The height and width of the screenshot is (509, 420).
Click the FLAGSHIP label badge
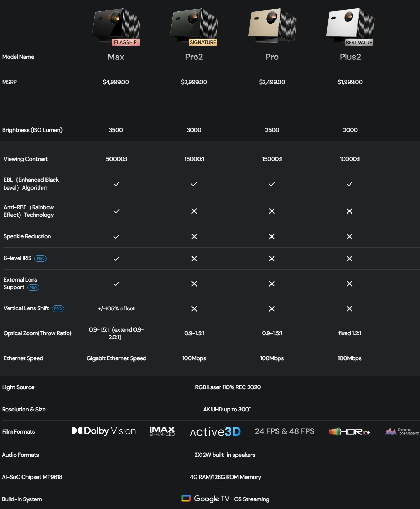[x=125, y=42]
